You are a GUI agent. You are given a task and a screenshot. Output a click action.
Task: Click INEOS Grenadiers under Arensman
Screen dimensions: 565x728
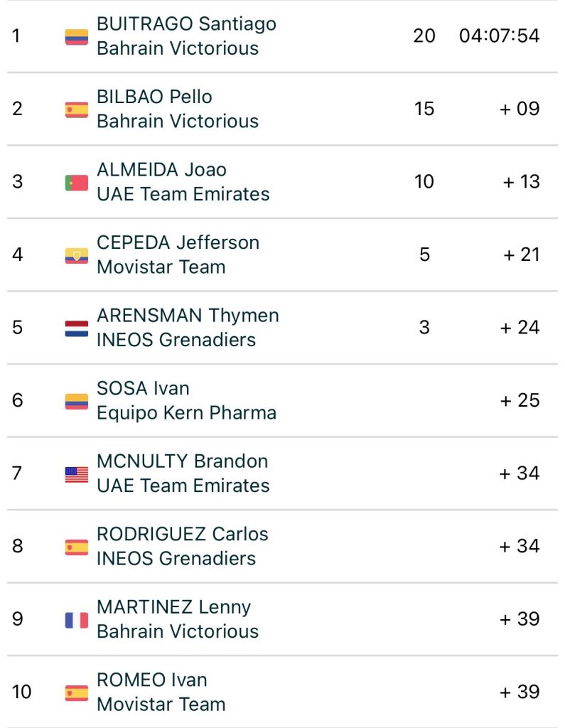(176, 340)
